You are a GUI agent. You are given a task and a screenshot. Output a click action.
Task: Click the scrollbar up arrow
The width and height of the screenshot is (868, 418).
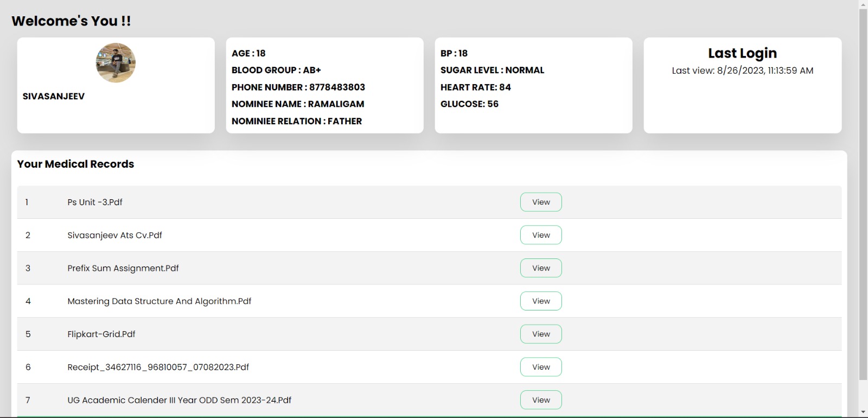click(863, 4)
